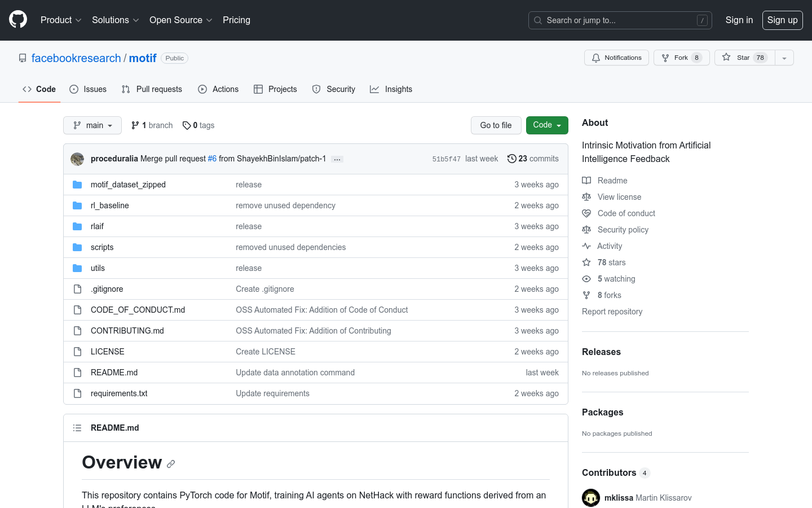Open pull request #6 link
The width and height of the screenshot is (812, 508).
coord(212,159)
